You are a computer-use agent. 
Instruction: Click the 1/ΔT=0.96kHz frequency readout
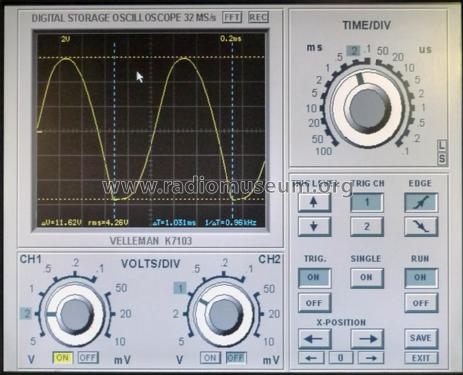click(x=231, y=222)
